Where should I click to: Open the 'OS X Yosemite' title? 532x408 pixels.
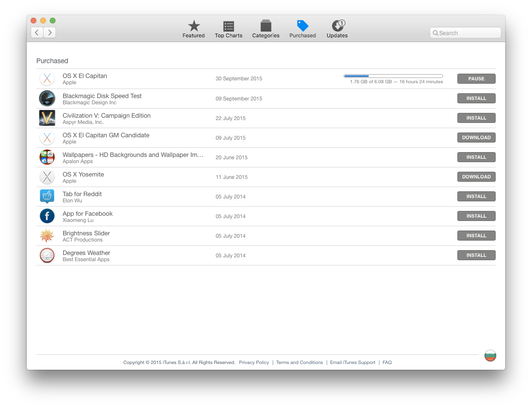click(x=83, y=174)
